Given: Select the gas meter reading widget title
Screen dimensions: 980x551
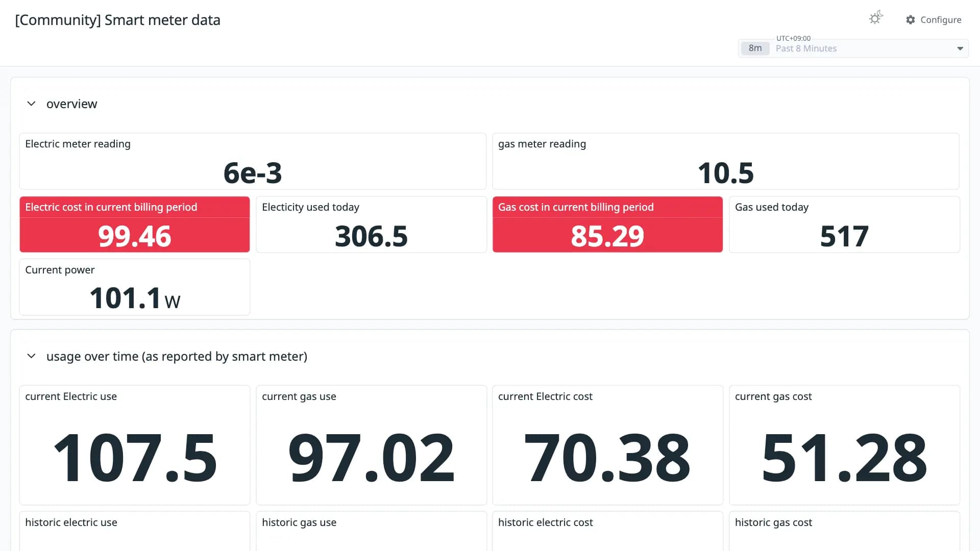Looking at the screenshot, I should [x=542, y=144].
